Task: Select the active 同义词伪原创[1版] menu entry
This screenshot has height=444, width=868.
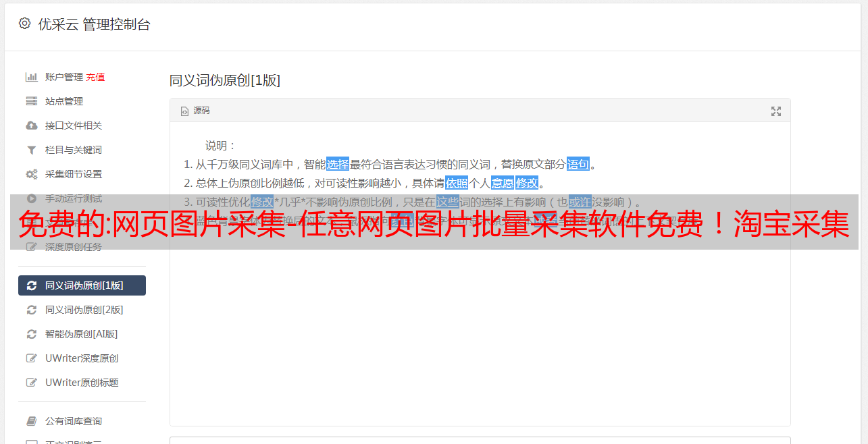Action: [82, 285]
